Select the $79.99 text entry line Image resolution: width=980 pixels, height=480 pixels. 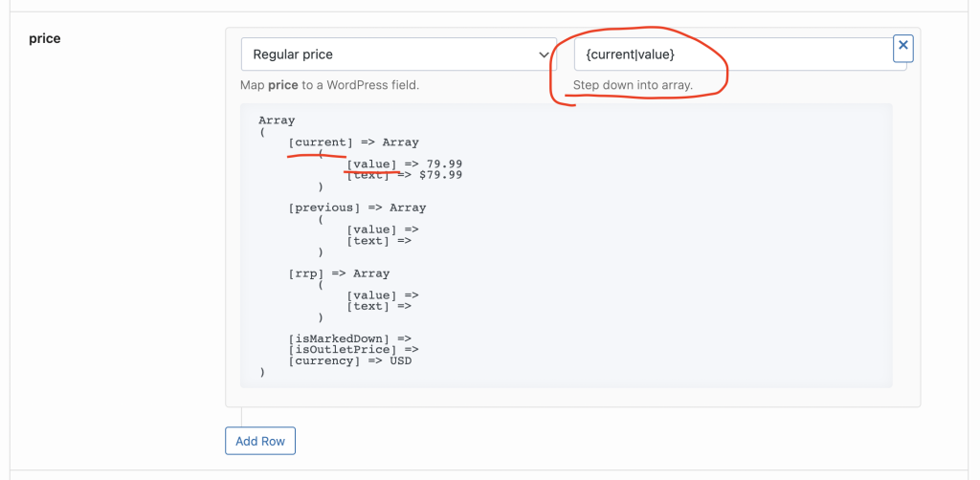click(x=405, y=175)
